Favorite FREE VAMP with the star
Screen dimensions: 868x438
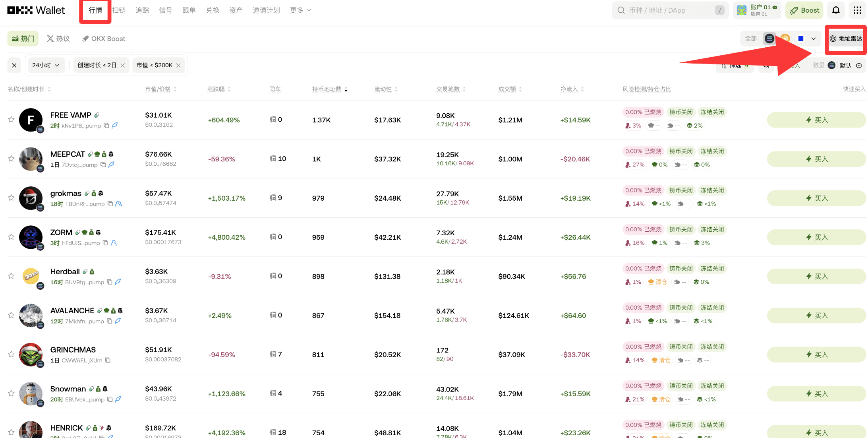pyautogui.click(x=11, y=120)
